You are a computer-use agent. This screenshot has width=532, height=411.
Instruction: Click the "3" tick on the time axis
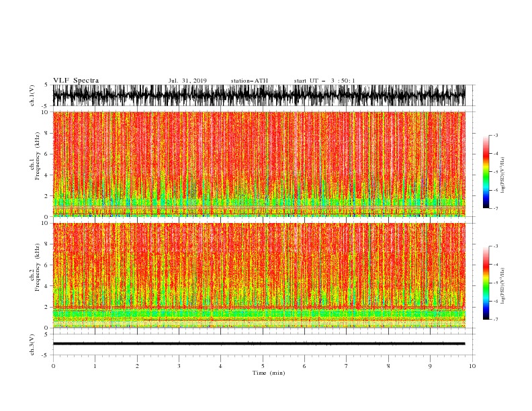(x=179, y=366)
